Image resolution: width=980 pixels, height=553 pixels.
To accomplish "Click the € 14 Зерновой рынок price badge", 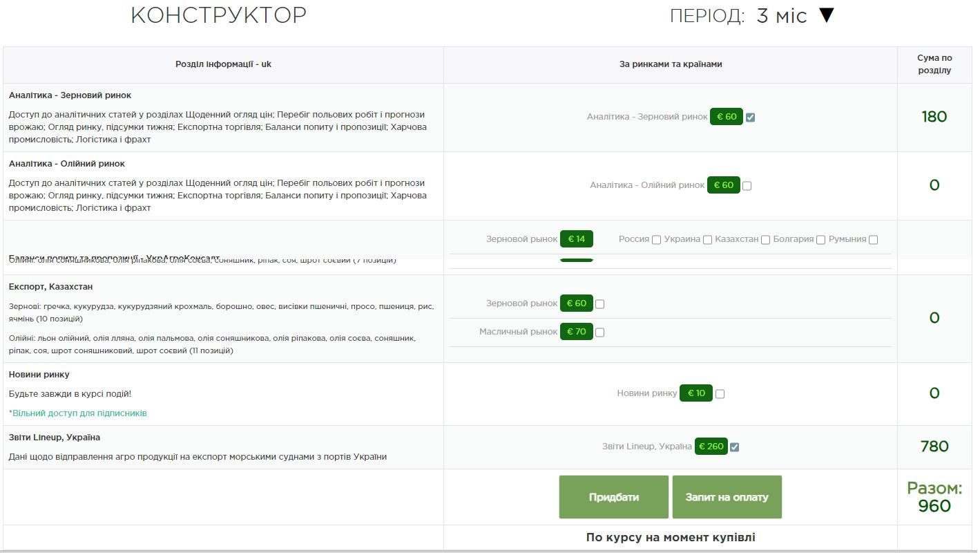I will click(576, 239).
